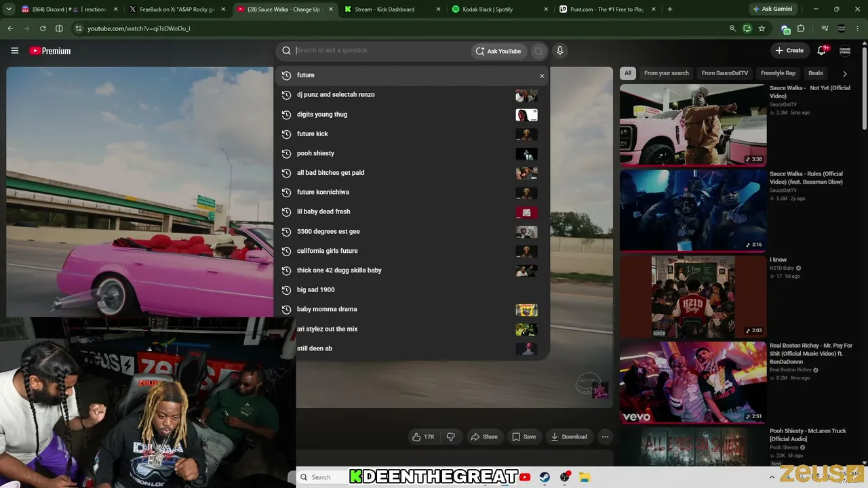The height and width of the screenshot is (488, 868).
Task: Save the video to a playlist
Action: pyautogui.click(x=524, y=437)
